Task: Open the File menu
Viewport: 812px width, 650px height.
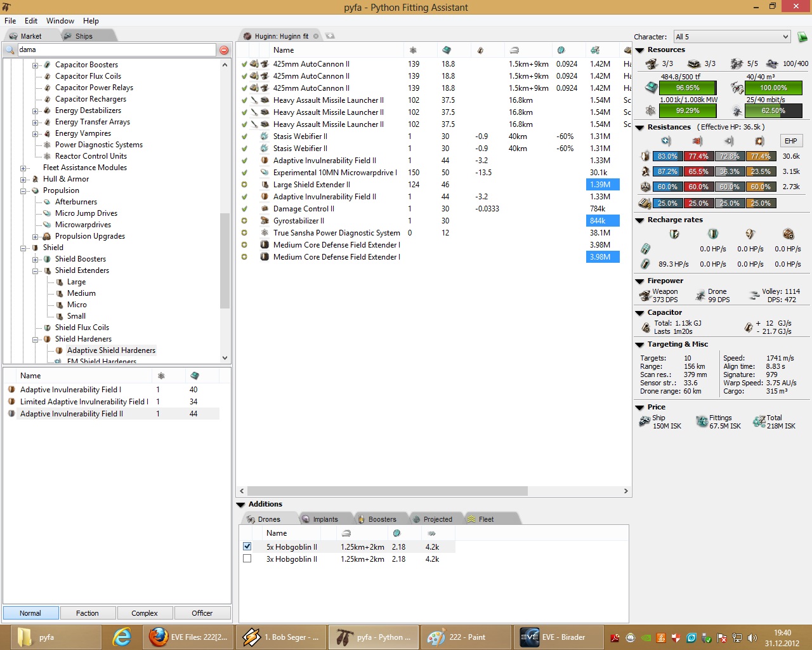Action: point(10,21)
